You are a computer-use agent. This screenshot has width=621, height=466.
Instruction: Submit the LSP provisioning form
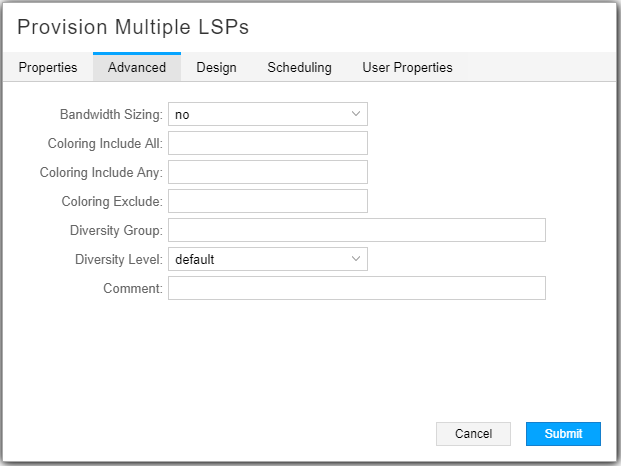[563, 434]
